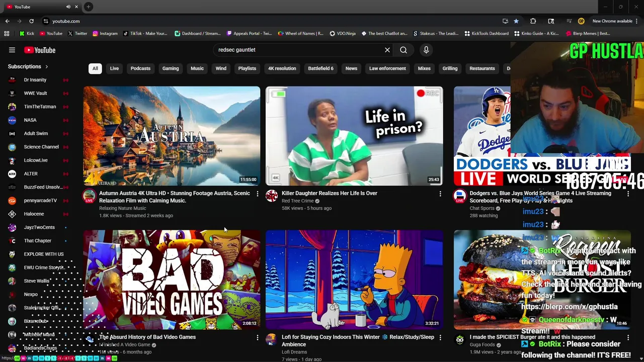Open Blerp Memes bookmark

click(x=588, y=34)
